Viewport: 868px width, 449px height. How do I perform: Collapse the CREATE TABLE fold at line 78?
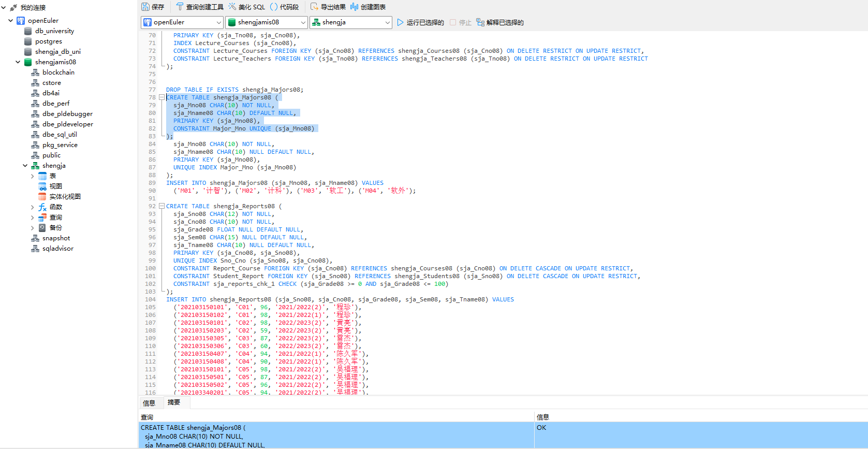click(x=161, y=97)
